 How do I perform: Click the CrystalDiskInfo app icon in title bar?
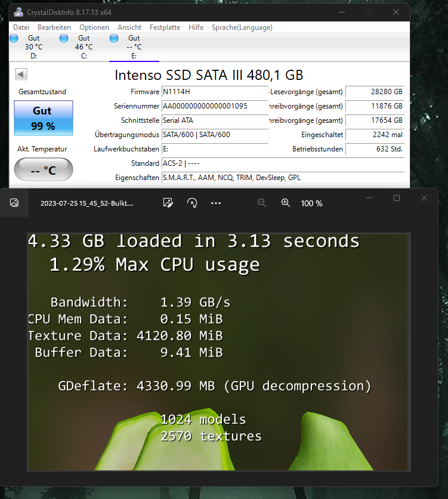(18, 12)
